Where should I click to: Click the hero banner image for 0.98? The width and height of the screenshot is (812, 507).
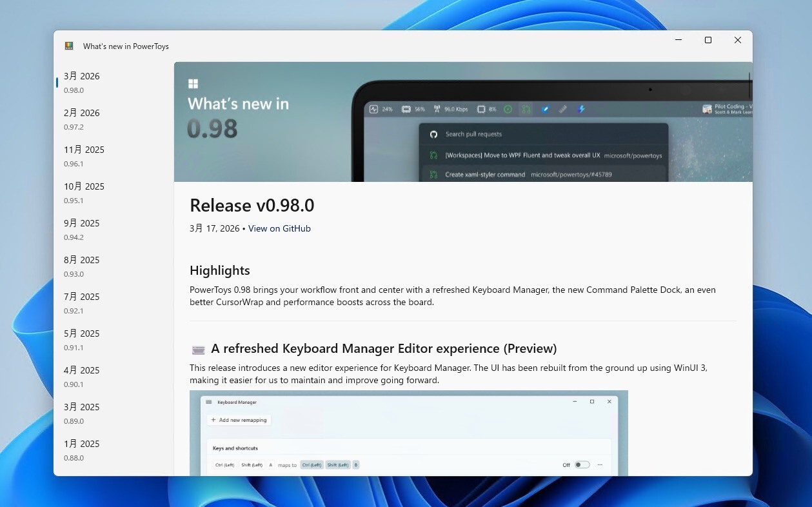463,122
